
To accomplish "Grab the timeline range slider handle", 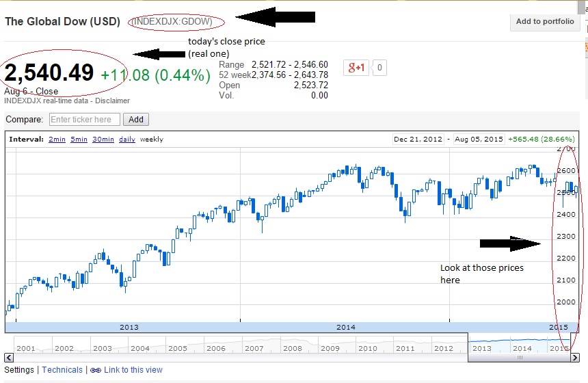I will click(x=520, y=358).
